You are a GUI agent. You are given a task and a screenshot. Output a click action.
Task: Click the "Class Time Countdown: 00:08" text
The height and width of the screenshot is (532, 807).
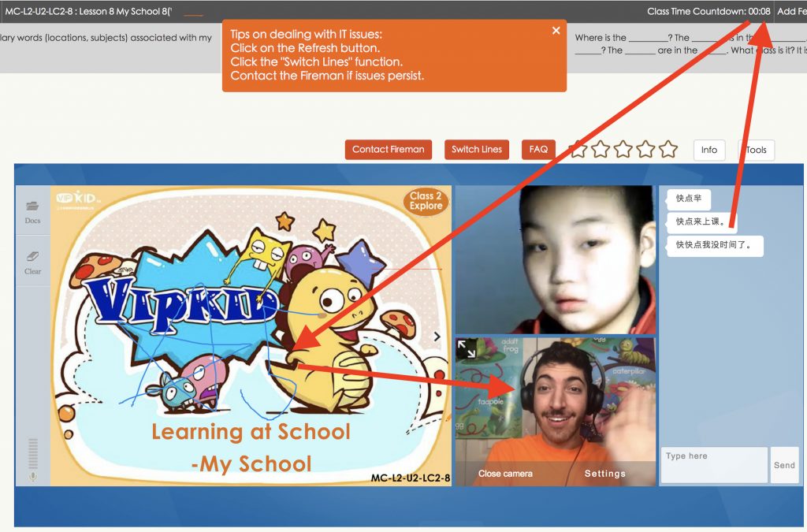[708, 11]
